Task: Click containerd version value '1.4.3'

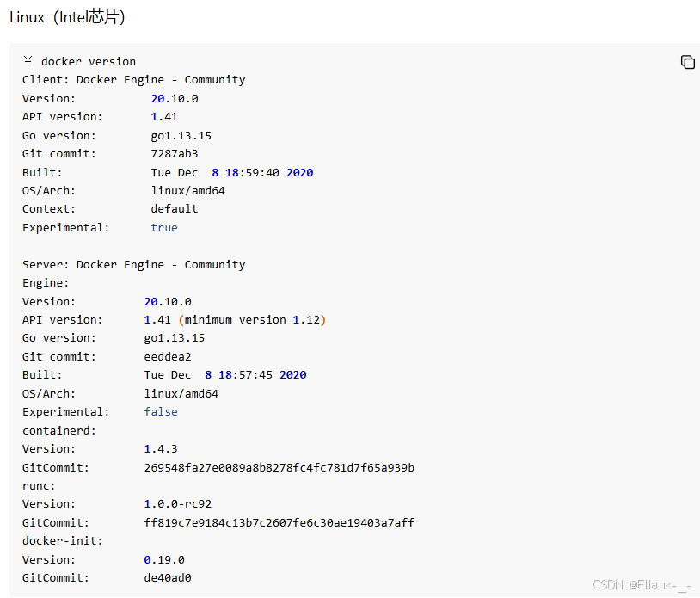Action: (161, 449)
